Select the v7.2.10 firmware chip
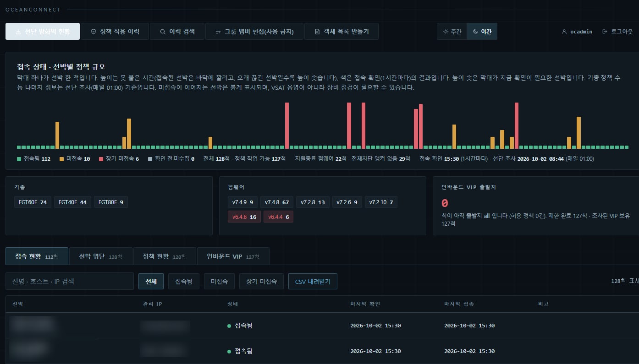This screenshot has width=639, height=364. point(381,202)
